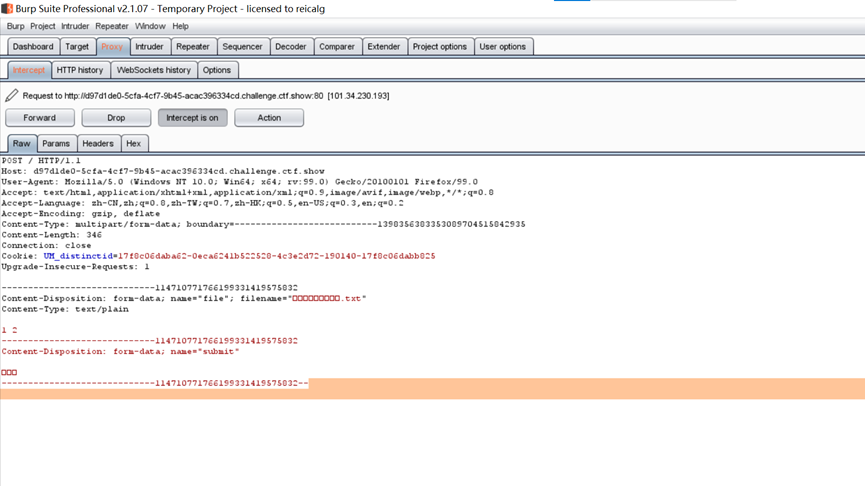Select the Proxy tab
The image size is (865, 486).
point(112,47)
